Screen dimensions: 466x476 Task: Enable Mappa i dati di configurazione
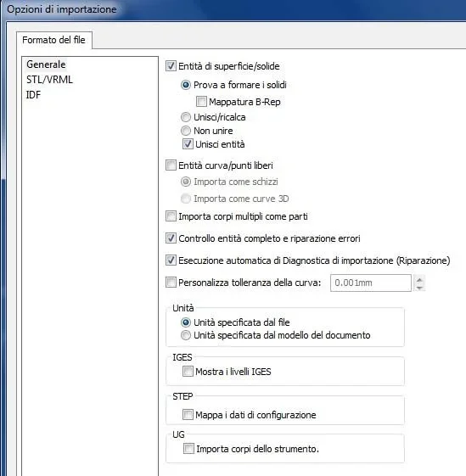click(188, 414)
